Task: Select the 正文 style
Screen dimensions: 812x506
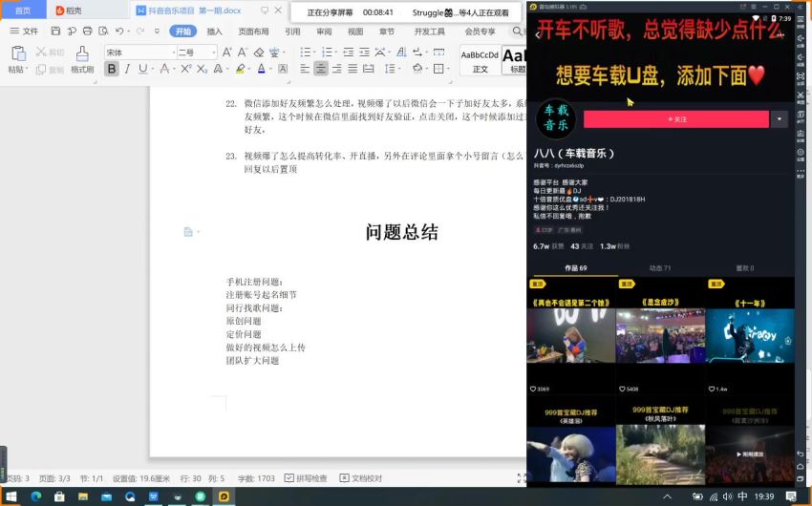Action: tap(480, 60)
